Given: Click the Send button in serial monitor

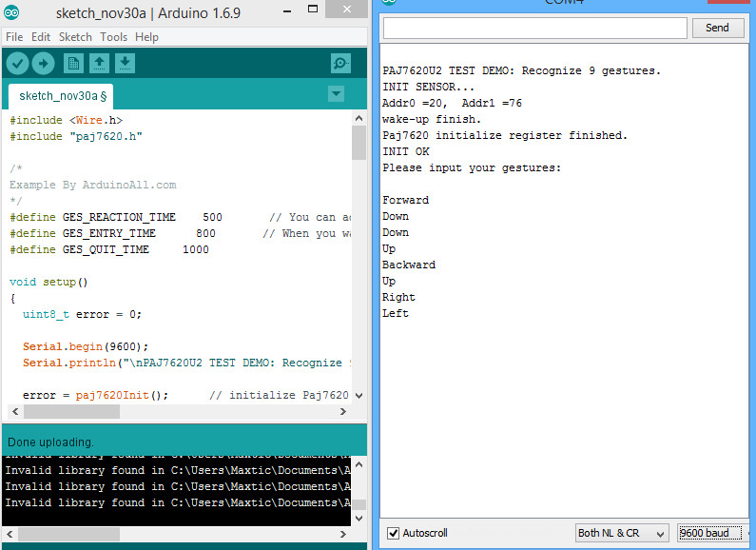Looking at the screenshot, I should (717, 28).
